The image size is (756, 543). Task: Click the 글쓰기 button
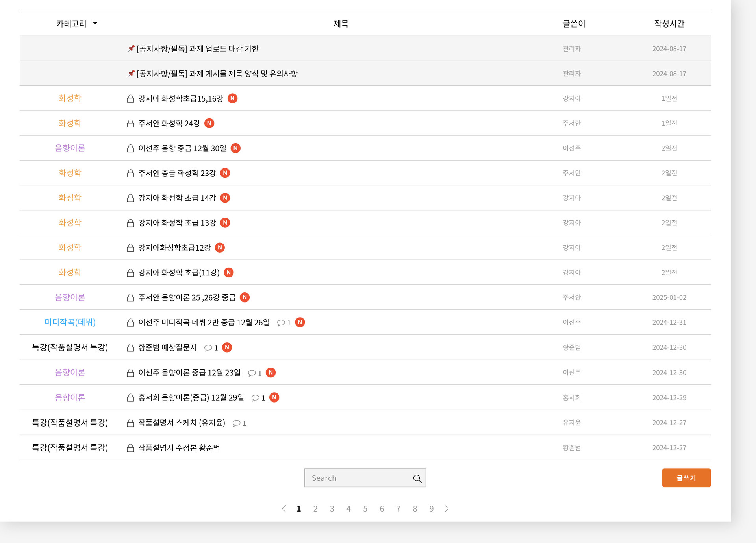click(x=686, y=478)
